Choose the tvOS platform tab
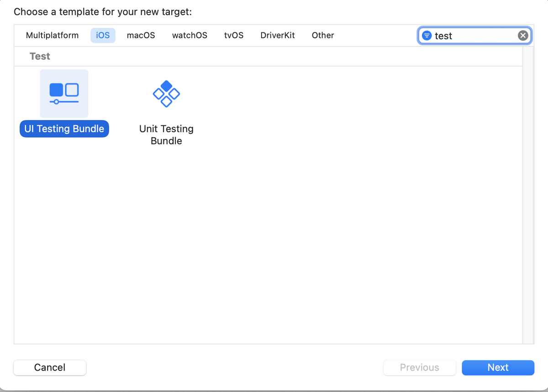This screenshot has width=548, height=392. (234, 35)
